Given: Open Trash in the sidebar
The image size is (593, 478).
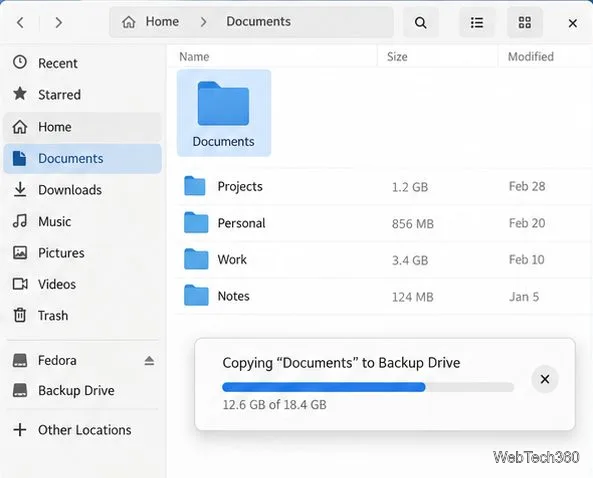Looking at the screenshot, I should [82, 315].
